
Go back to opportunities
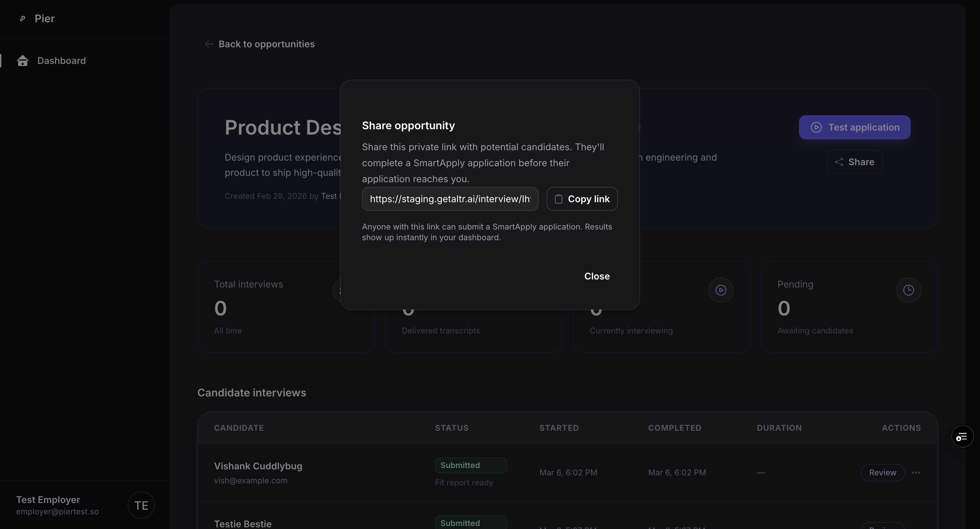(259, 44)
